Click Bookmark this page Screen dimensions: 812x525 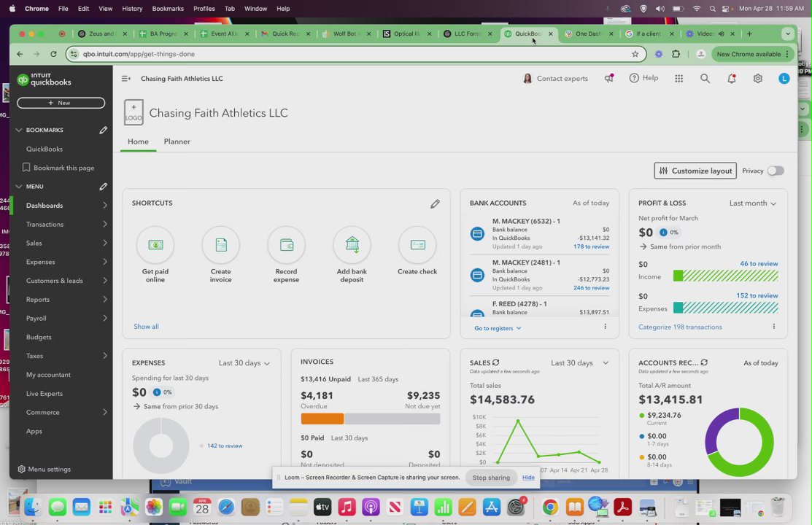tap(58, 168)
